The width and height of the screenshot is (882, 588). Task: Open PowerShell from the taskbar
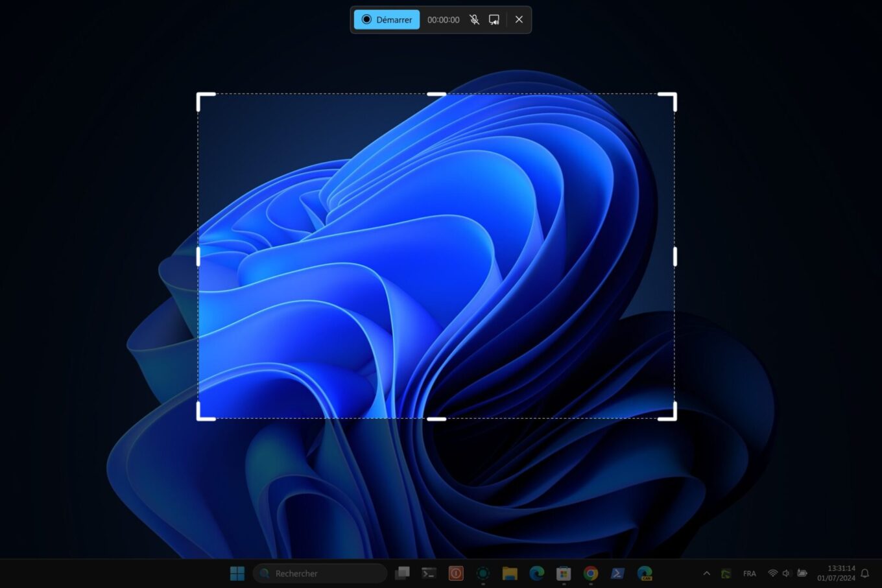(x=617, y=573)
